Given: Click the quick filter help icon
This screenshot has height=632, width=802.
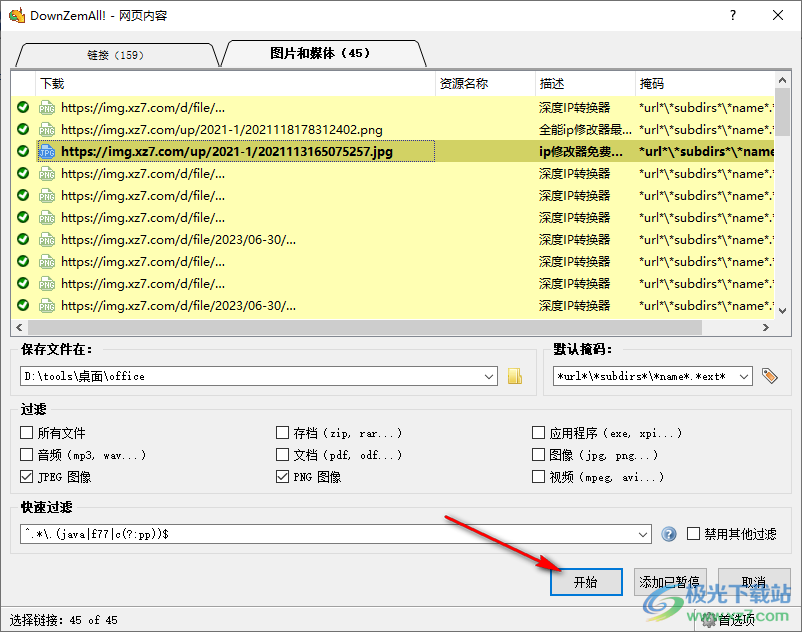Looking at the screenshot, I should pos(669,534).
